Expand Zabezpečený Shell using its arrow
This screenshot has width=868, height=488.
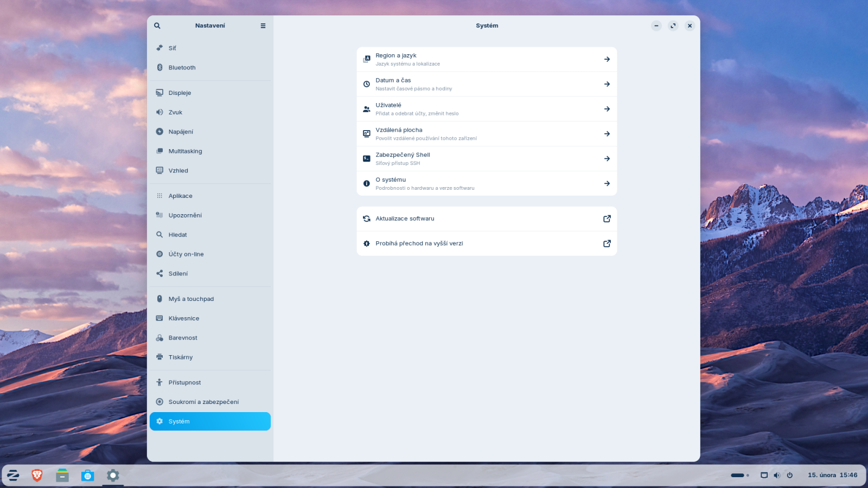pos(607,159)
